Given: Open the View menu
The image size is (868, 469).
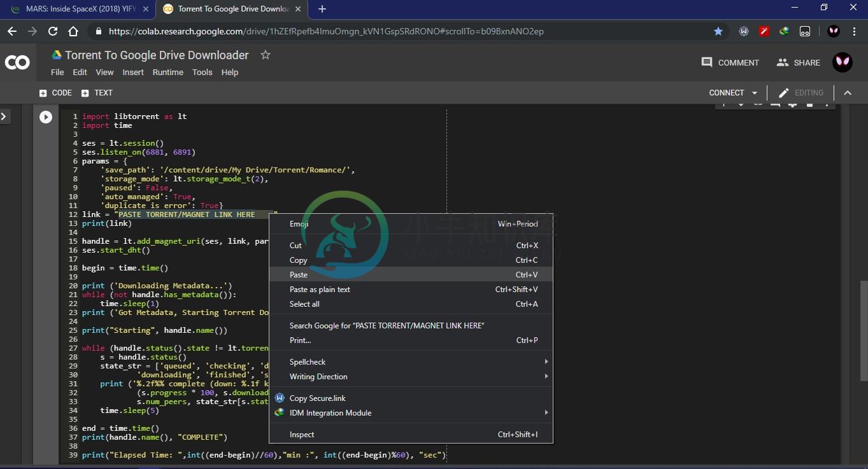Looking at the screenshot, I should coord(104,73).
